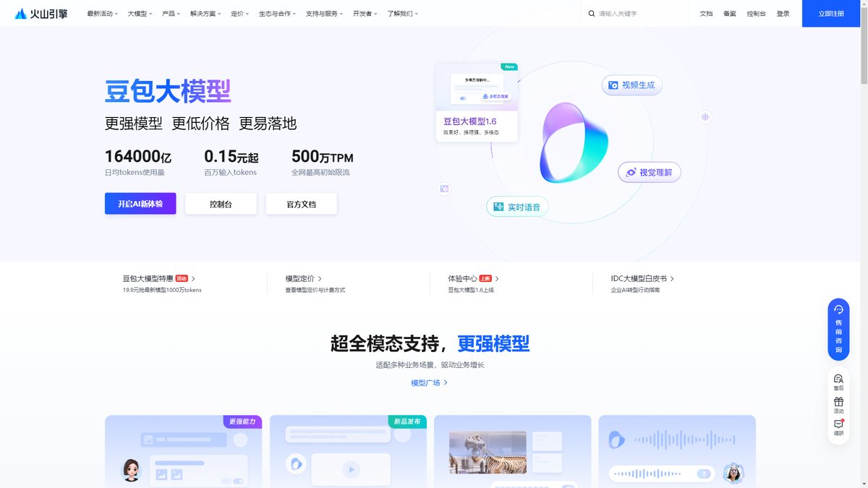868x488 pixels.
Task: Open the 控制台 link in header
Action: pyautogui.click(x=756, y=14)
